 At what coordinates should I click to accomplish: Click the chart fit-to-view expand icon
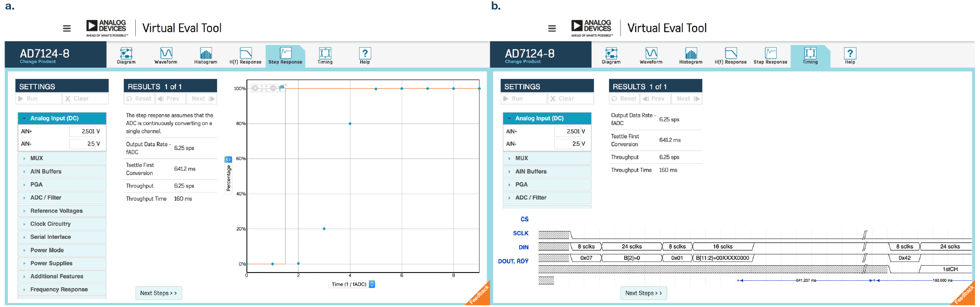264,88
